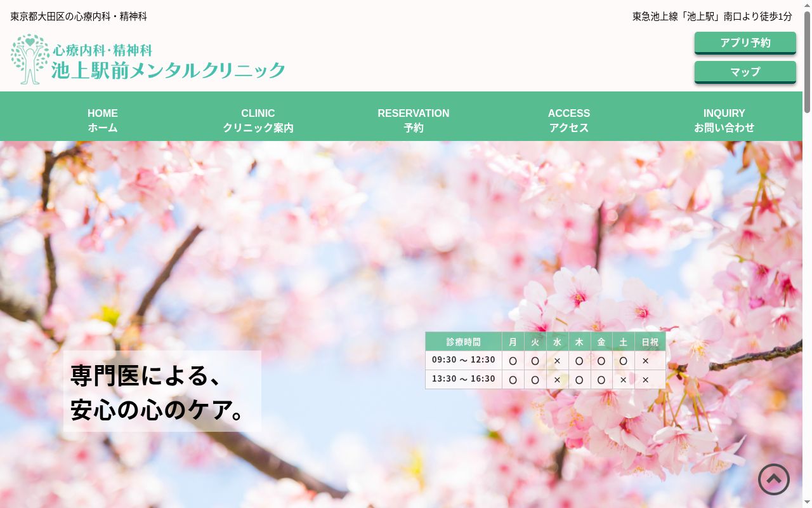This screenshot has height=508, width=812.
Task: Select RESERVATION 予約 menu item
Action: pyautogui.click(x=414, y=120)
